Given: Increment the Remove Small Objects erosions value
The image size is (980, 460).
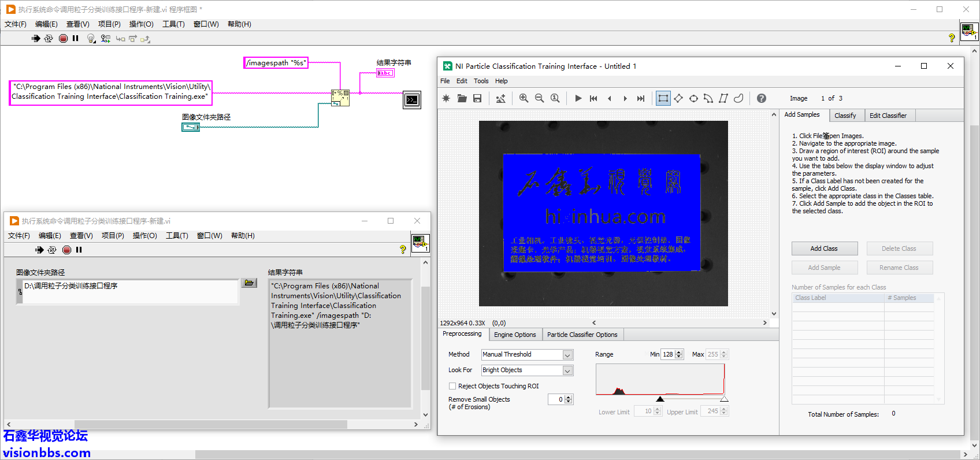Looking at the screenshot, I should 569,397.
